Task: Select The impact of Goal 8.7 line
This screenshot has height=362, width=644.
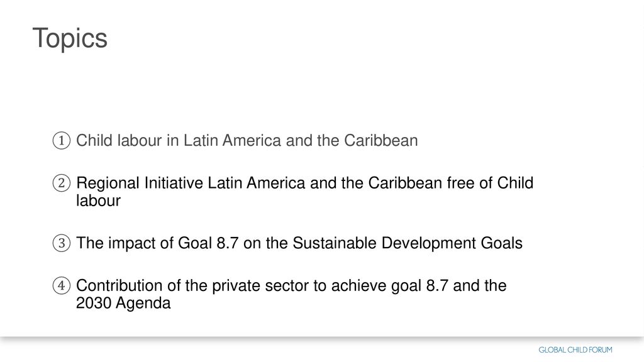Action: tap(299, 243)
